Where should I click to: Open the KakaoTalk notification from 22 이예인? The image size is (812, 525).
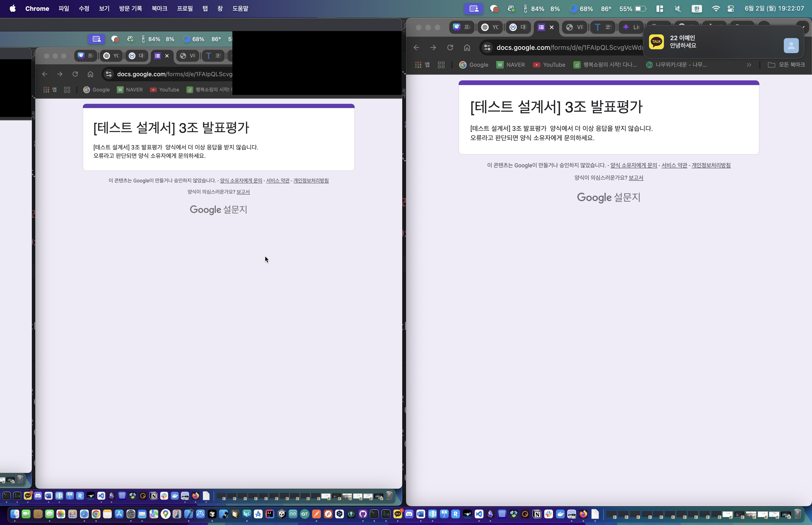click(723, 42)
